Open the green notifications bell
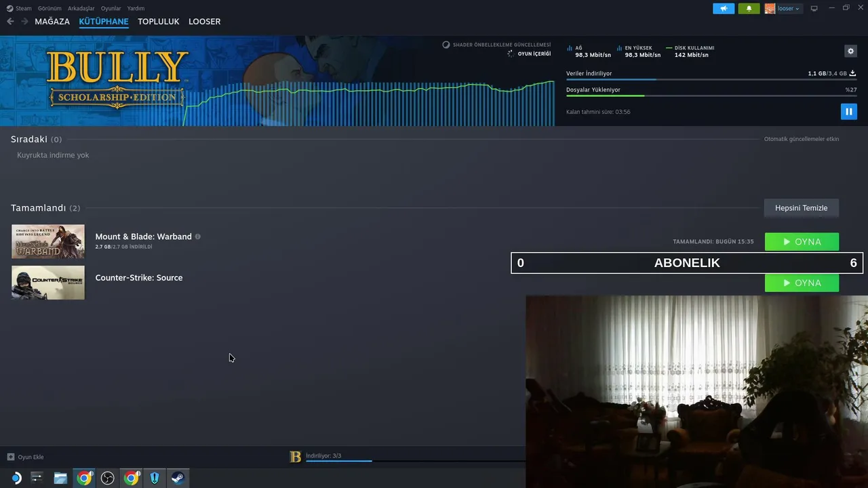 tap(749, 8)
